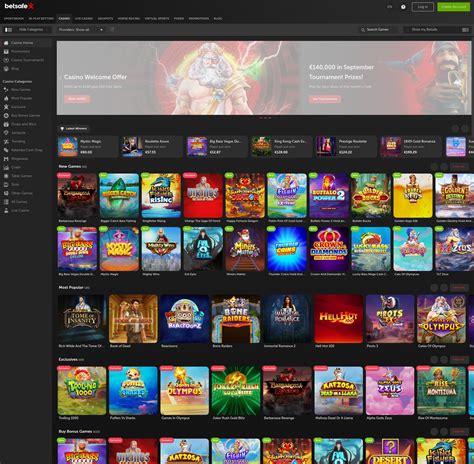Click See all button for New Games

coord(459,166)
